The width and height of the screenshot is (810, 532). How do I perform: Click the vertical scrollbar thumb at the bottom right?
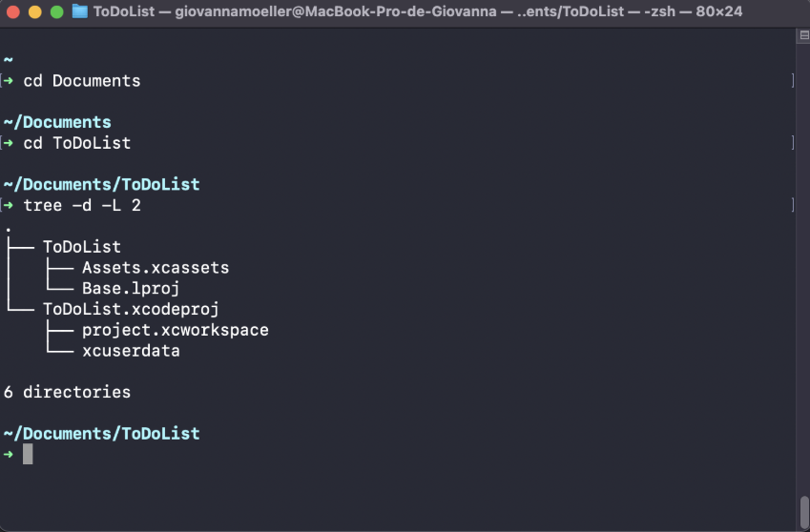tap(804, 511)
